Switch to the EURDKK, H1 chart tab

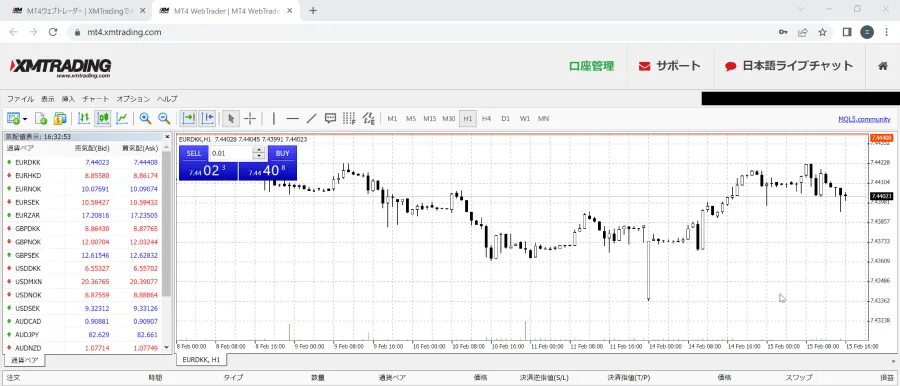(201, 360)
